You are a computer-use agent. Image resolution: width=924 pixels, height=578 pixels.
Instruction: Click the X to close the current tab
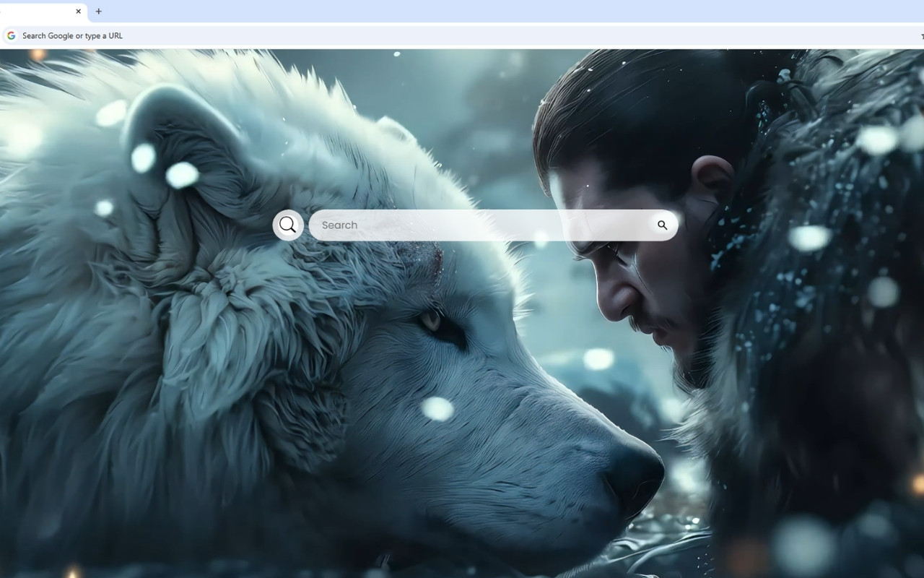pyautogui.click(x=79, y=12)
